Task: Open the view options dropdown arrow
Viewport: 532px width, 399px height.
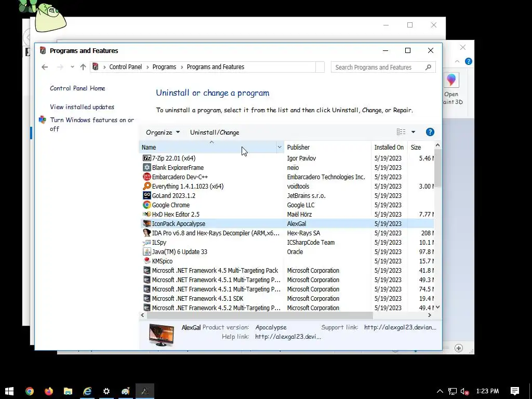Action: (413, 132)
